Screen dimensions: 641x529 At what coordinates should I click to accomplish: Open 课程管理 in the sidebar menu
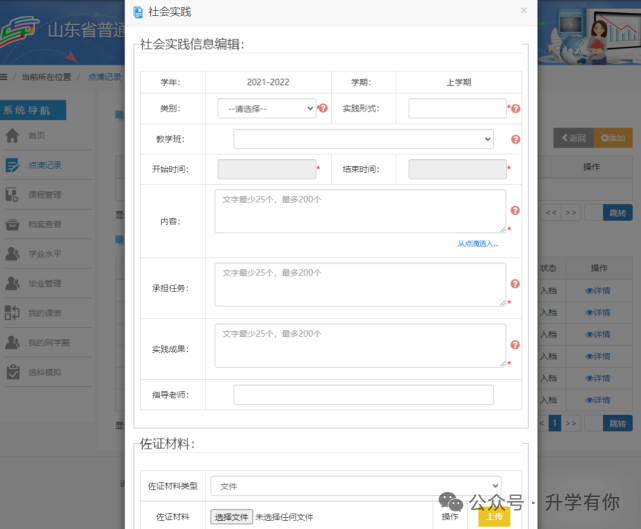click(x=45, y=195)
